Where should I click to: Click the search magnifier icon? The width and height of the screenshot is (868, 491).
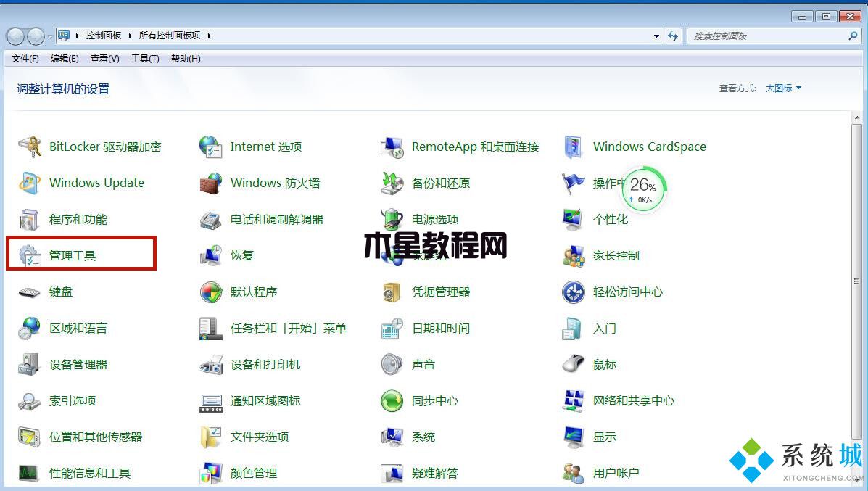pyautogui.click(x=853, y=36)
